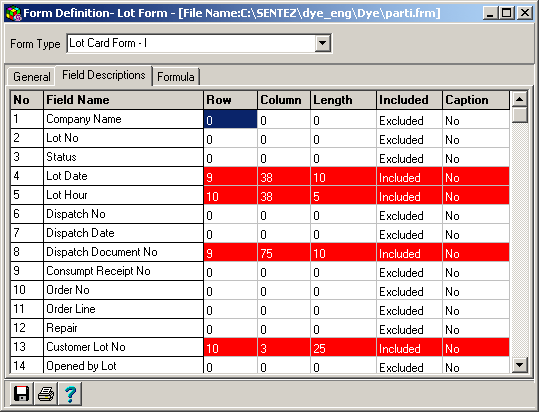
Task: Click the Length value 25 for Customer Lot No
Action: [343, 347]
